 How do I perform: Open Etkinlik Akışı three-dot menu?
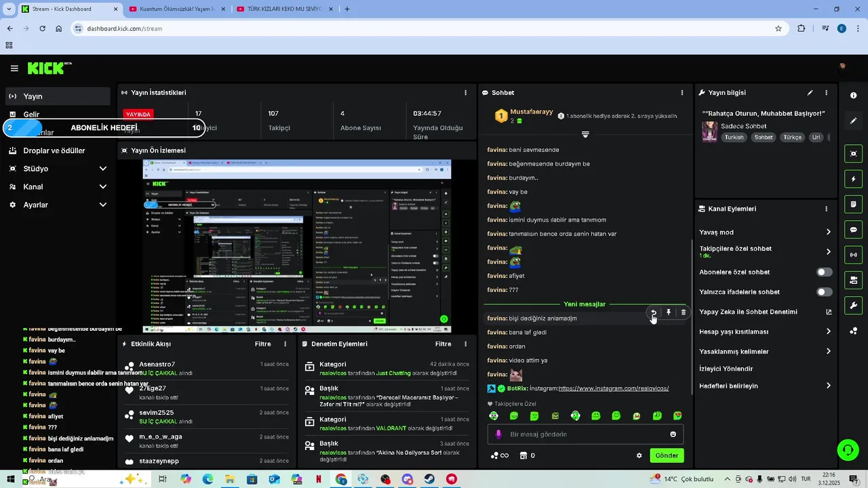pyautogui.click(x=285, y=344)
